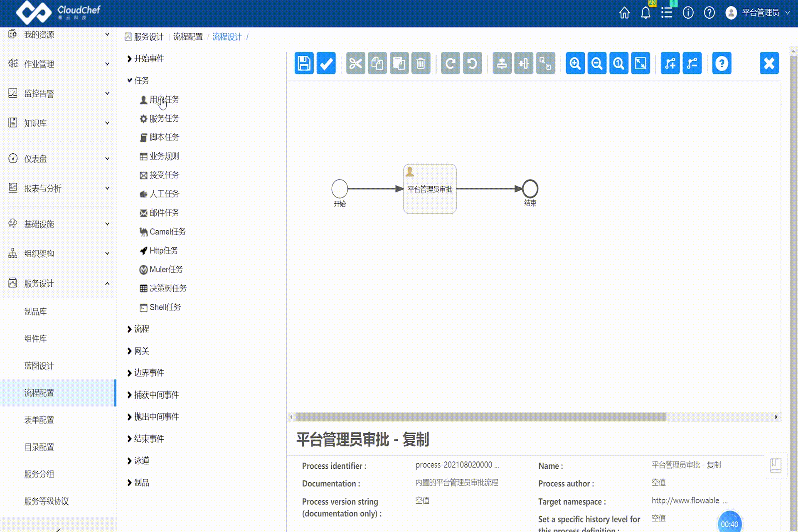The image size is (798, 532).
Task: Go to home page icon
Action: [624, 13]
